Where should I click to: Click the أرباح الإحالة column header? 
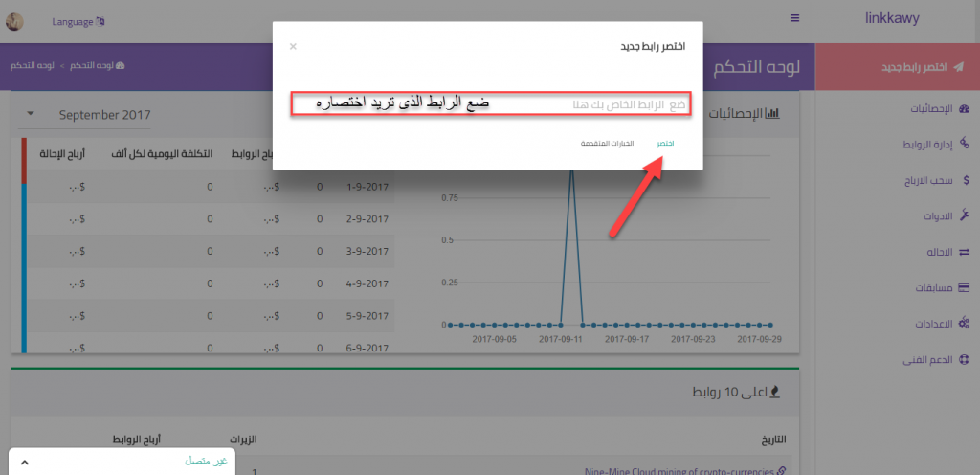tap(62, 154)
